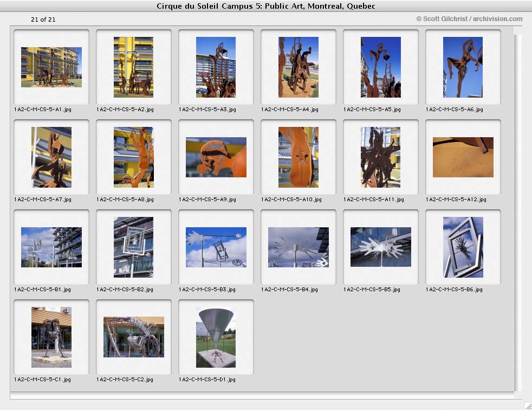Open thumbnail 1A2-C-M-CS-5-A1.jpg
Image resolution: width=532 pixels, height=410 pixels.
tap(51, 67)
